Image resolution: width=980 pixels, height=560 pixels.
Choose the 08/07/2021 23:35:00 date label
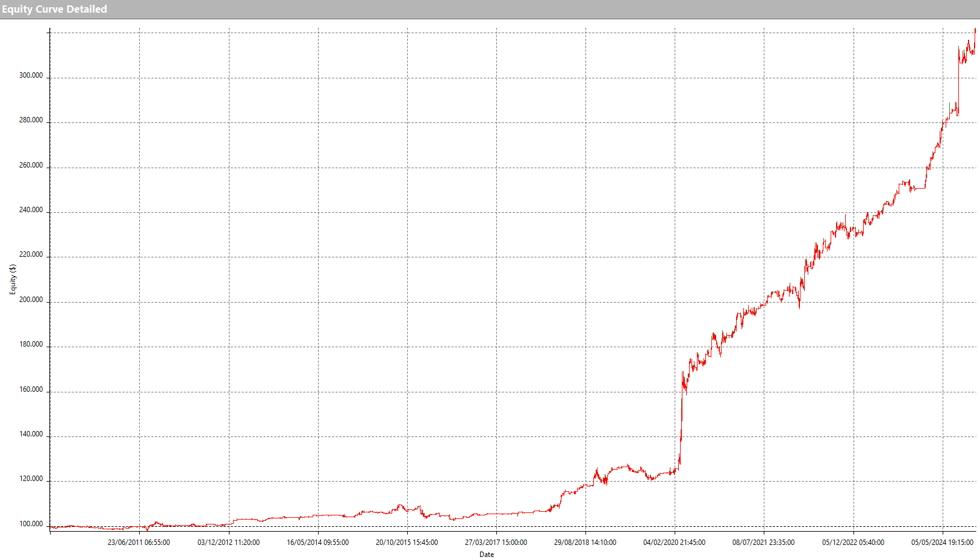pos(763,543)
